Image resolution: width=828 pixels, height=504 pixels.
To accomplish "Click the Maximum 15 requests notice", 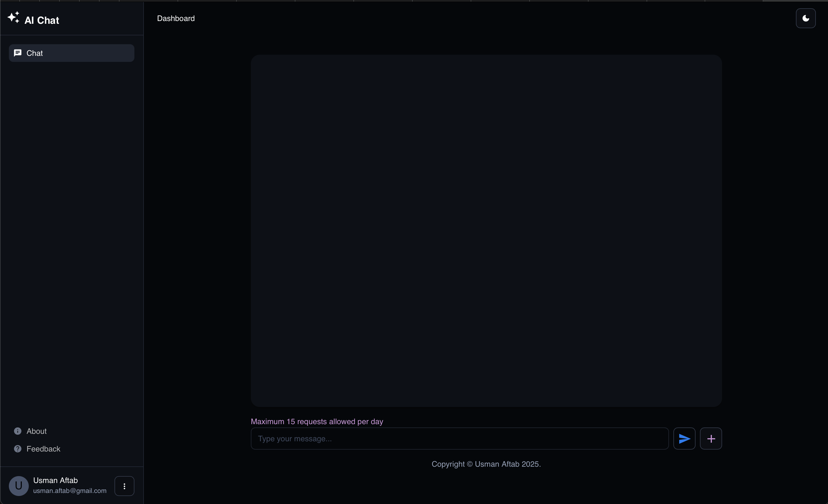I will pyautogui.click(x=317, y=421).
